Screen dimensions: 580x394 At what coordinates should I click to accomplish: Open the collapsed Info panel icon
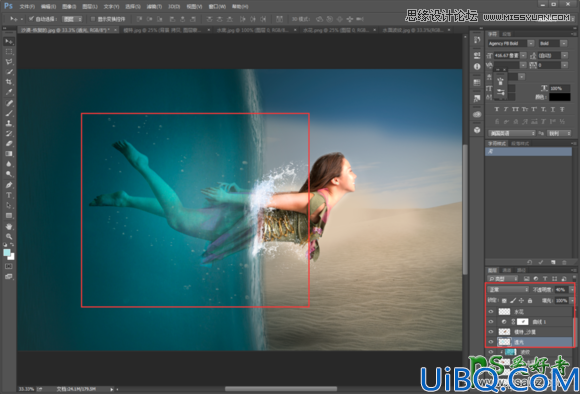click(x=477, y=67)
